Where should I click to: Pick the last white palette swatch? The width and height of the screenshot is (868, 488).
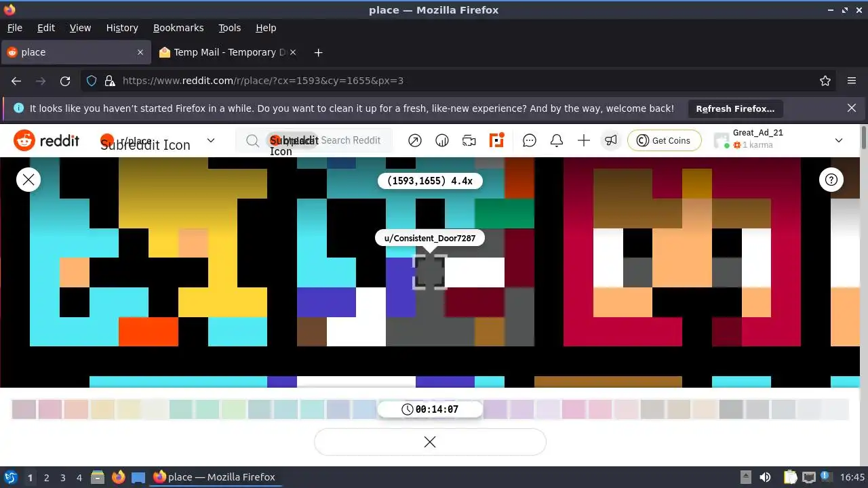[835, 409]
